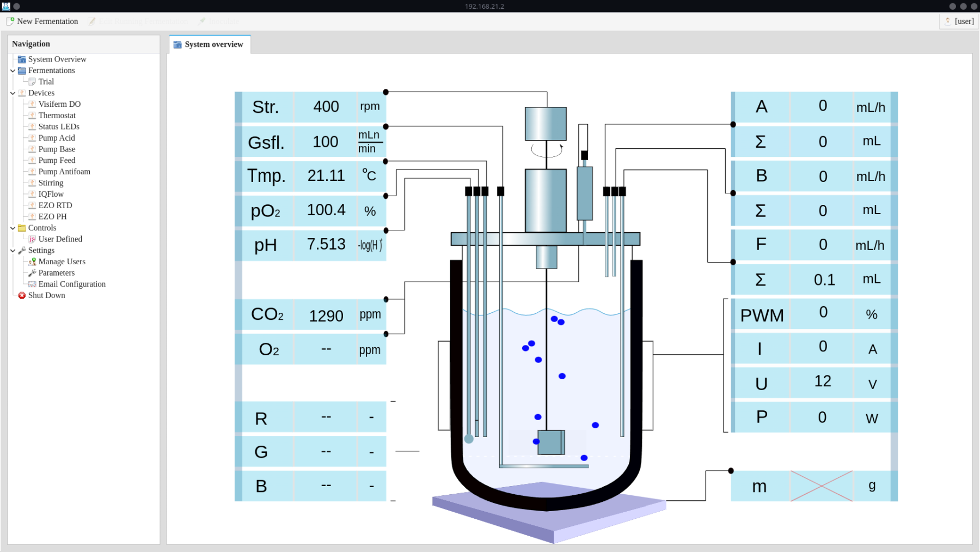Click the New Fermentation toolbar icon
The width and height of the screenshot is (980, 552).
(x=10, y=21)
